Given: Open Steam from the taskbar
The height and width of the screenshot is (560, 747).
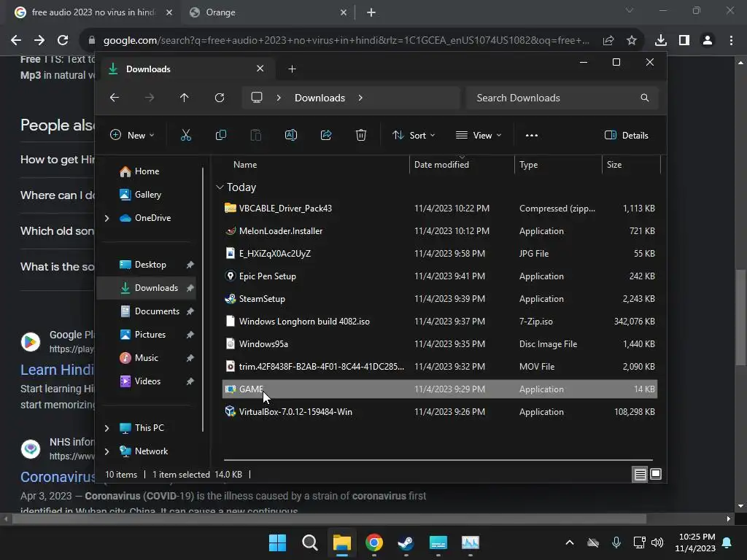Looking at the screenshot, I should (406, 542).
